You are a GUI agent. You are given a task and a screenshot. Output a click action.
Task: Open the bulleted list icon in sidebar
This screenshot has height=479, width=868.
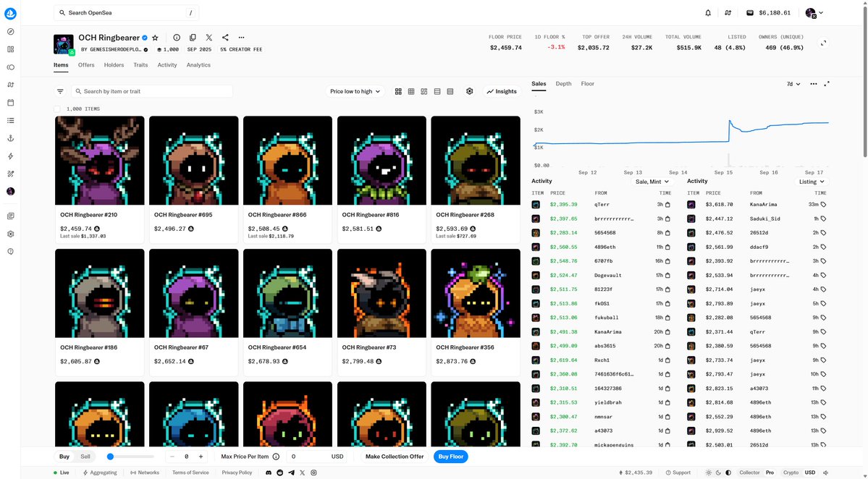click(11, 121)
